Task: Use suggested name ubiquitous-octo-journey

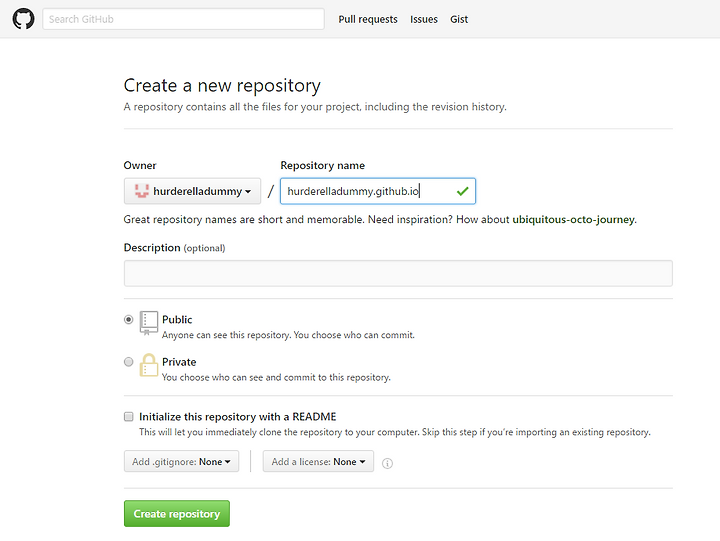Action: [574, 220]
